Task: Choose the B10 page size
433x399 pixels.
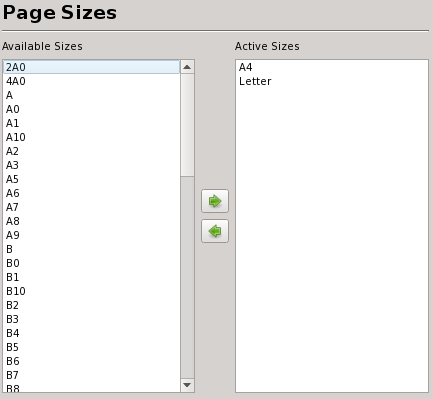Action: [91, 291]
